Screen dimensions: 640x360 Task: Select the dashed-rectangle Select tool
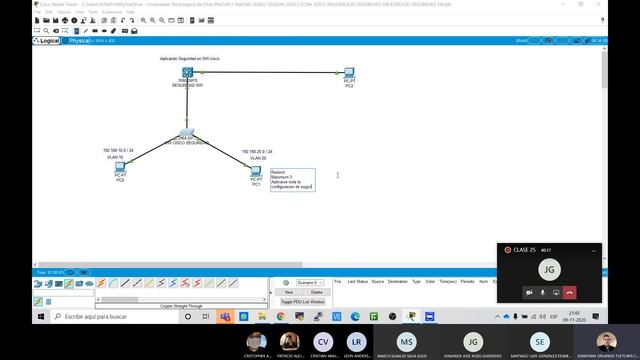(37, 31)
